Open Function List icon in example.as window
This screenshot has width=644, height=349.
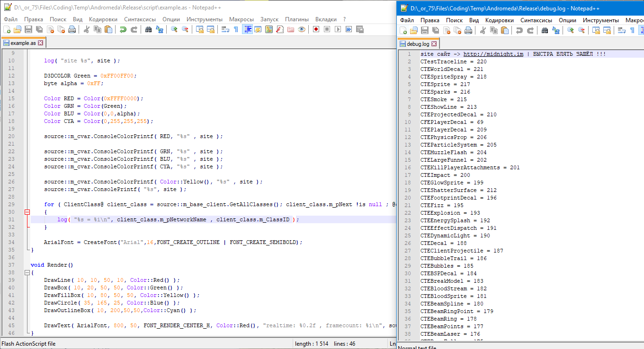click(280, 29)
